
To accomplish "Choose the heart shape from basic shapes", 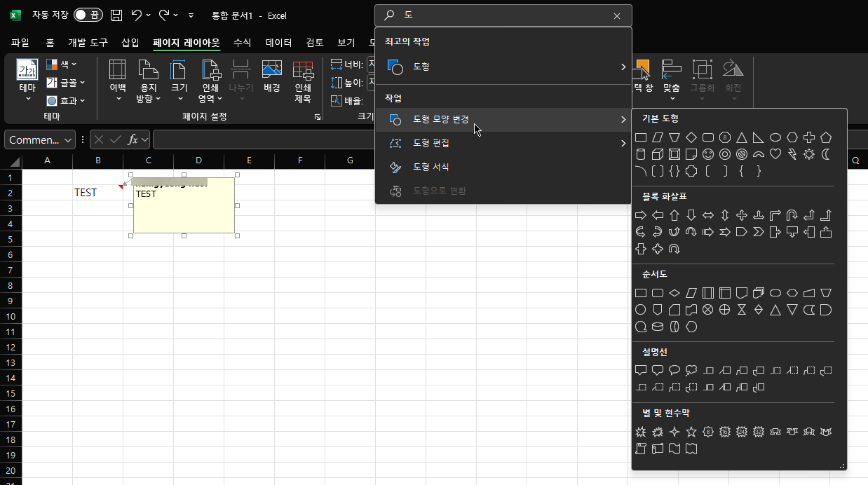I will 775,154.
